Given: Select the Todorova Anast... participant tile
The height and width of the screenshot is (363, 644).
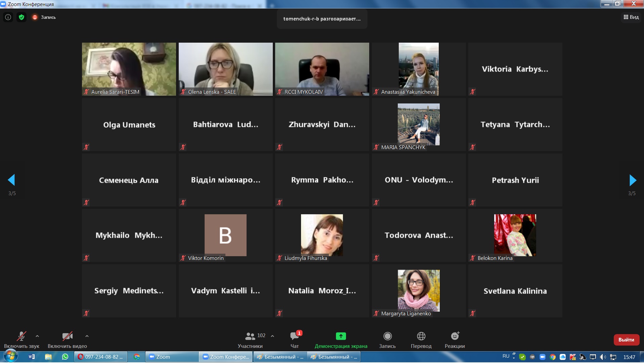Looking at the screenshot, I should 419,235.
